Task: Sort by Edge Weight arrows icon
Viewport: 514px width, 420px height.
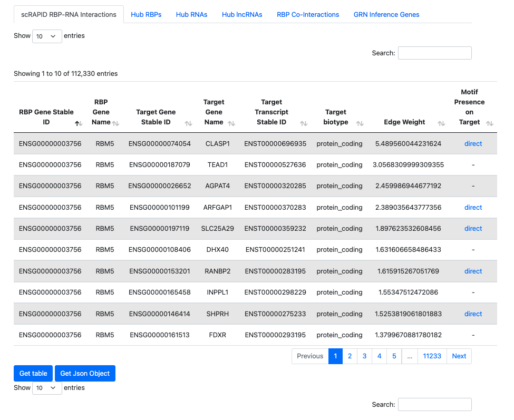Action: 441,123
